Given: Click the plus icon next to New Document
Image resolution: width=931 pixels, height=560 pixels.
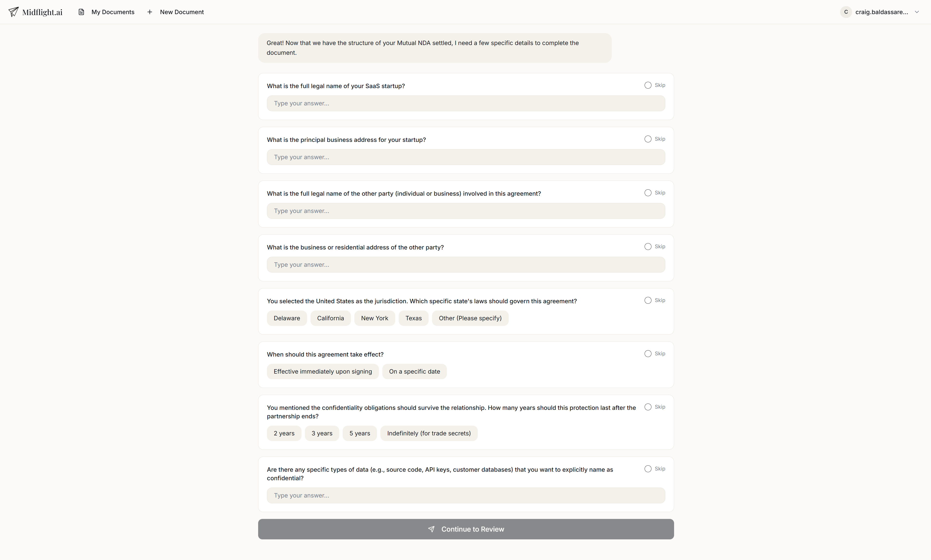Looking at the screenshot, I should (150, 12).
